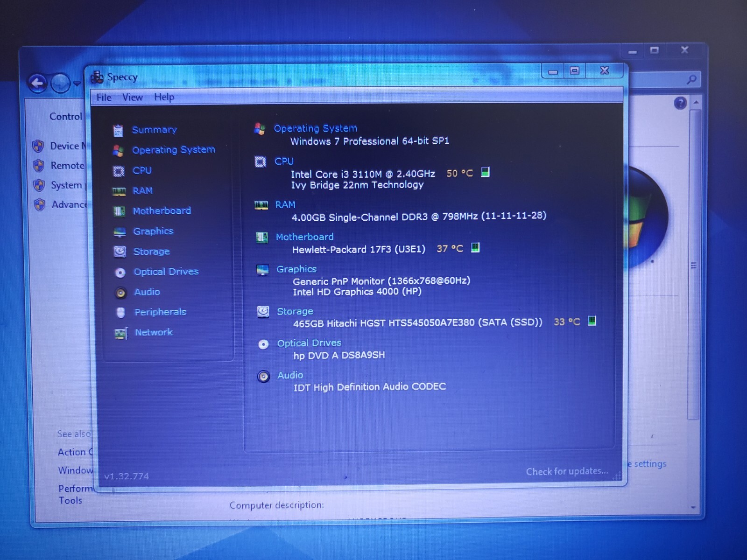Select Storage section in the sidebar
The height and width of the screenshot is (560, 747).
click(x=151, y=252)
